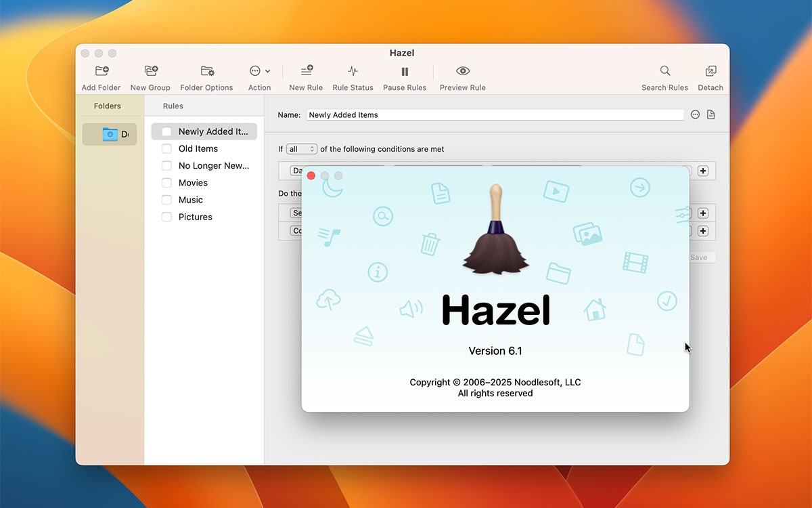Enable the Movies rule checkbox
The width and height of the screenshot is (812, 508).
pyautogui.click(x=166, y=183)
